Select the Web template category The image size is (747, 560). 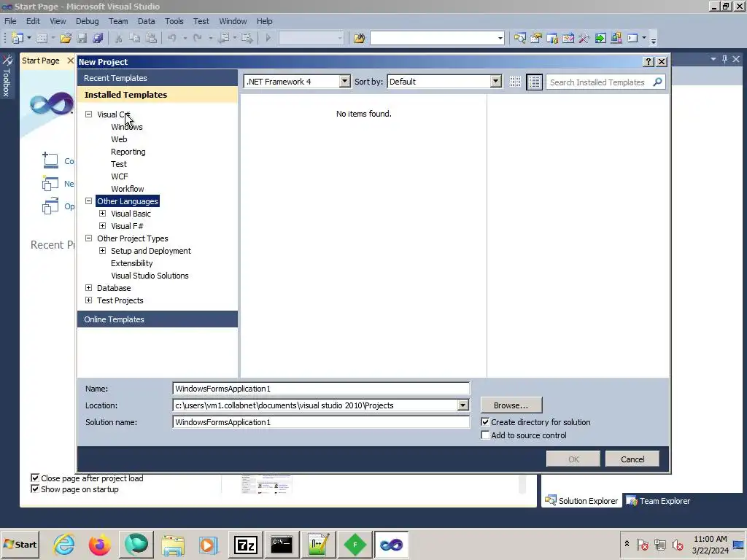[x=119, y=139]
